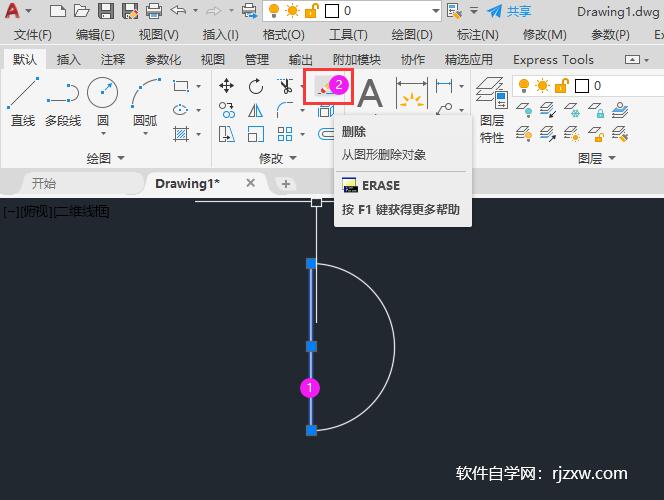Undo the last action

pos(179,11)
